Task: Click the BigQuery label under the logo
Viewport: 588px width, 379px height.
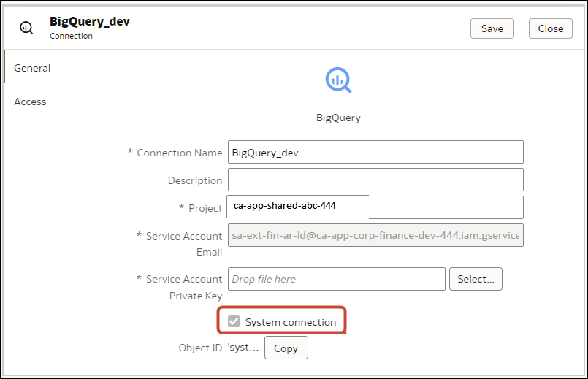Action: pos(338,118)
